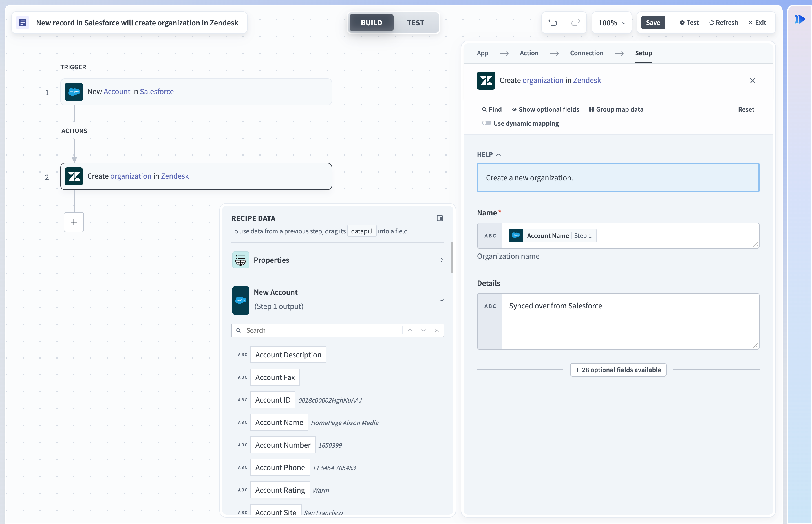Select the New Account trigger step card
The image size is (812, 524).
point(196,92)
